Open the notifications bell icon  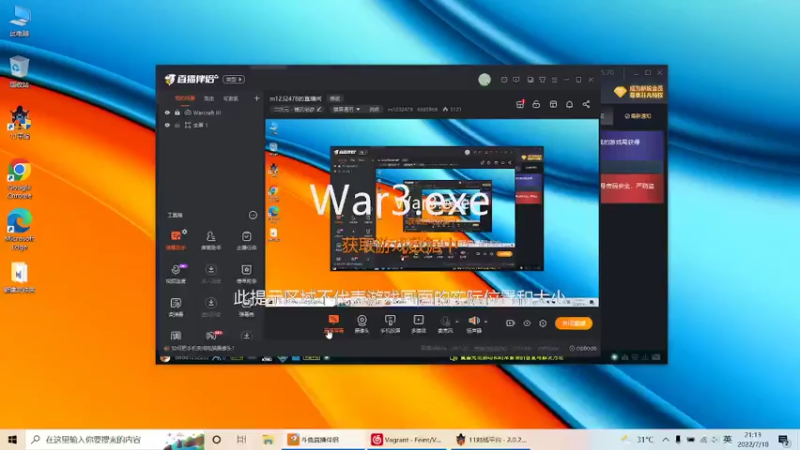[569, 104]
